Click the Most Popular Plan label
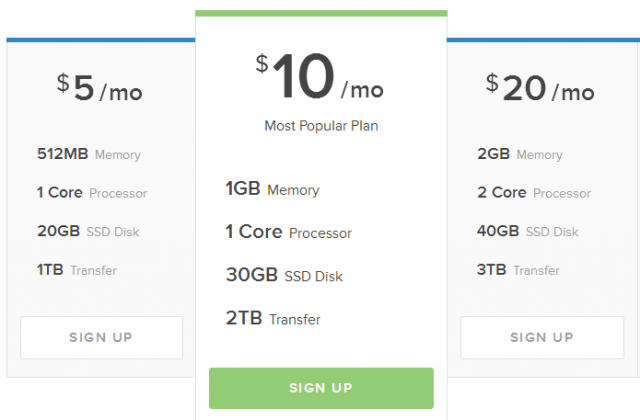The width and height of the screenshot is (640, 420). pyautogui.click(x=321, y=127)
